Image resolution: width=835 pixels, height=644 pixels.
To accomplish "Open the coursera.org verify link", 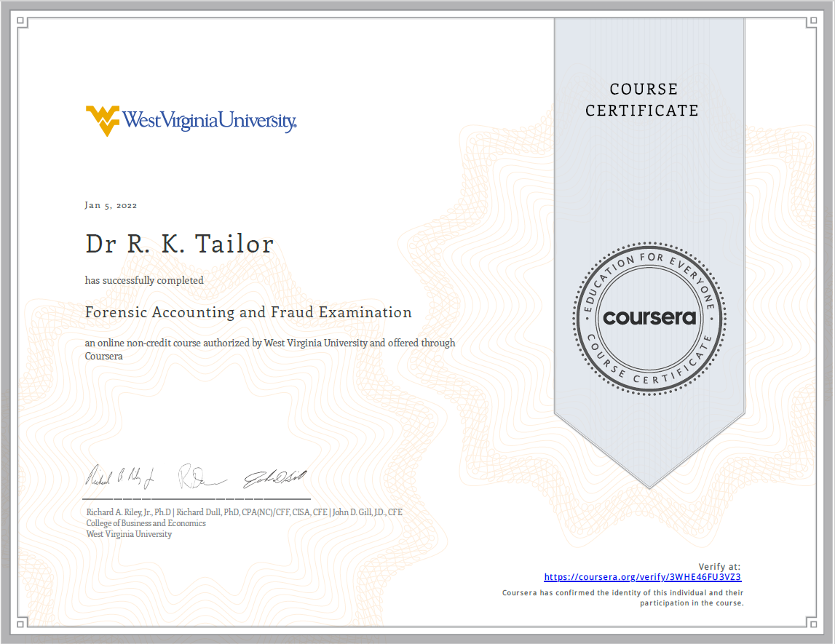I will (x=642, y=577).
